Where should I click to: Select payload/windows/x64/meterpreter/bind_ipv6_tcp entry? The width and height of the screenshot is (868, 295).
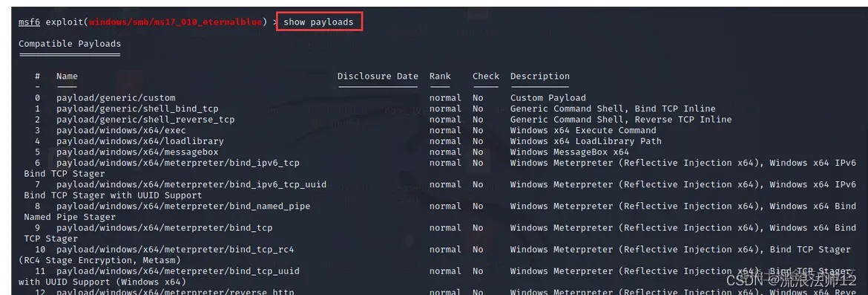coord(178,163)
